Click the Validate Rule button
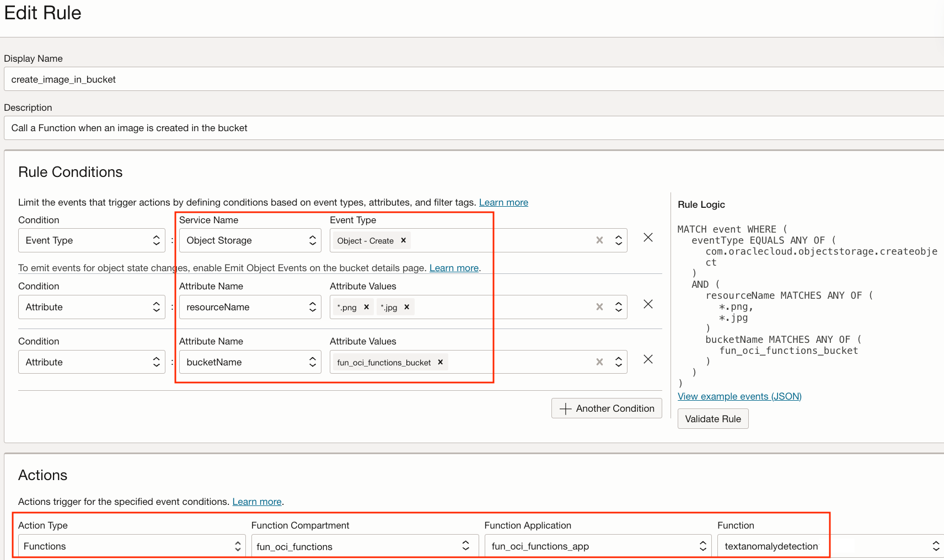The image size is (944, 560). tap(712, 419)
